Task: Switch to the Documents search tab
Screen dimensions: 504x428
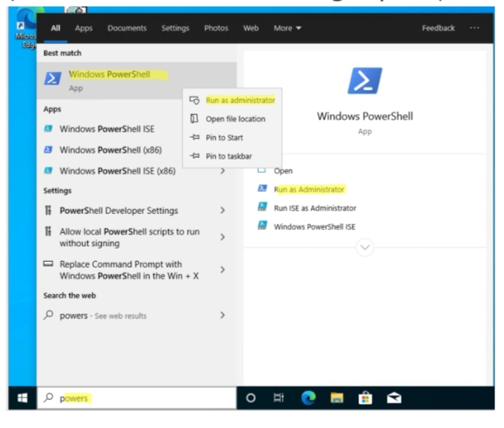Action: click(127, 28)
